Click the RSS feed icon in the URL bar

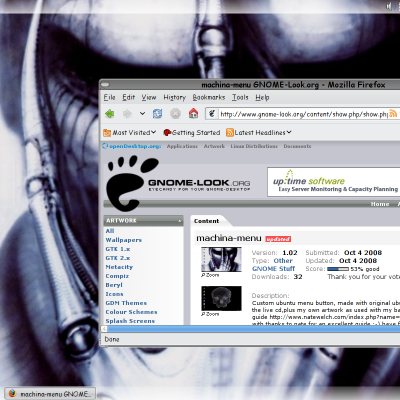click(x=393, y=114)
